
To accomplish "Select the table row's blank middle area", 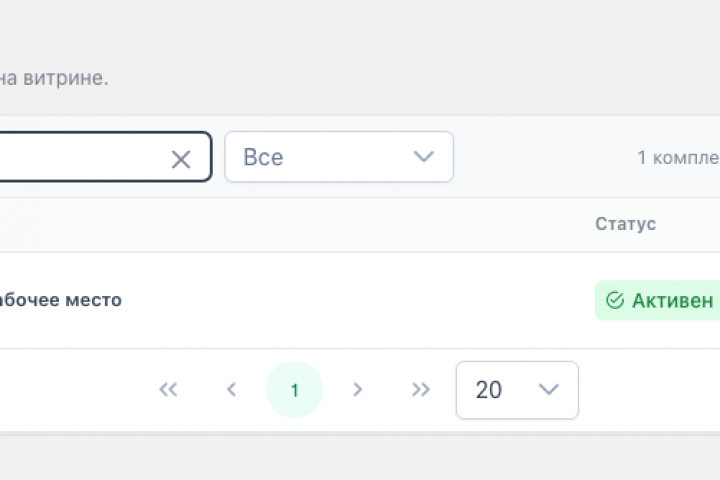I will click(x=358, y=300).
